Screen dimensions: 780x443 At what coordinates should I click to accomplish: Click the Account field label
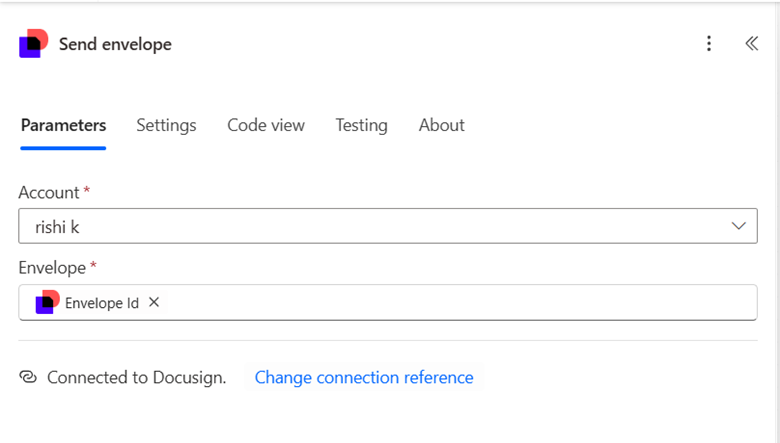coord(49,192)
